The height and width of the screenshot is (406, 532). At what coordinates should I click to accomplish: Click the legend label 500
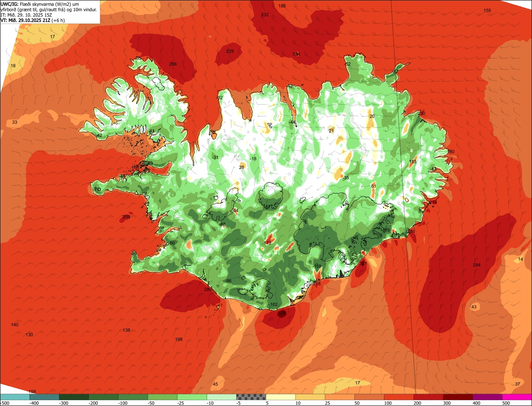click(x=506, y=403)
